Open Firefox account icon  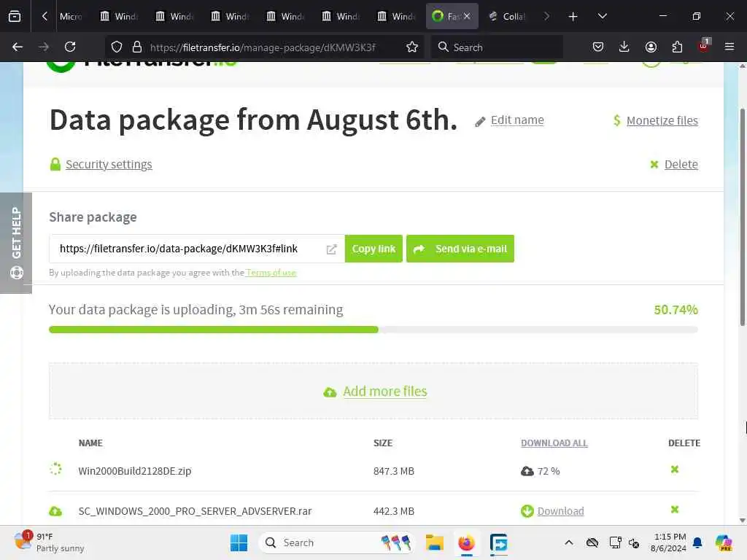pyautogui.click(x=651, y=47)
